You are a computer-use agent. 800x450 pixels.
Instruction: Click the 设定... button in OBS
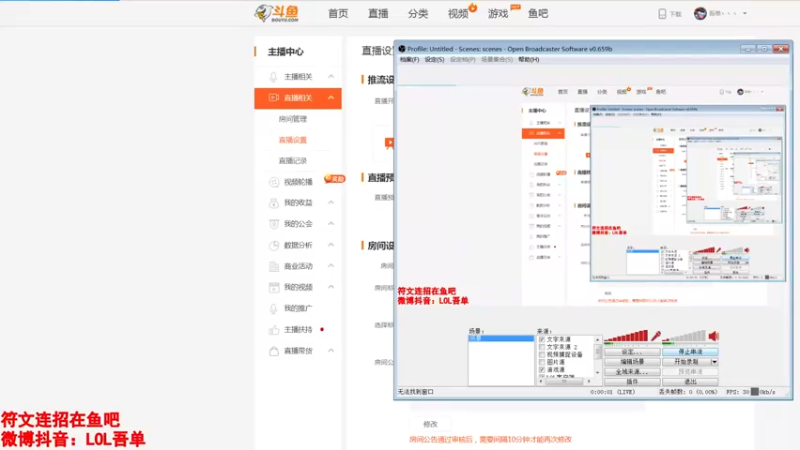[x=632, y=352]
